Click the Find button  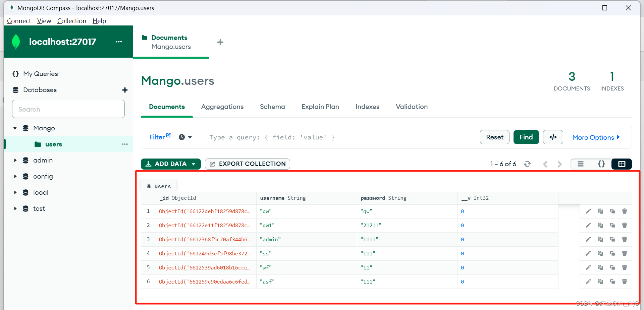[526, 137]
